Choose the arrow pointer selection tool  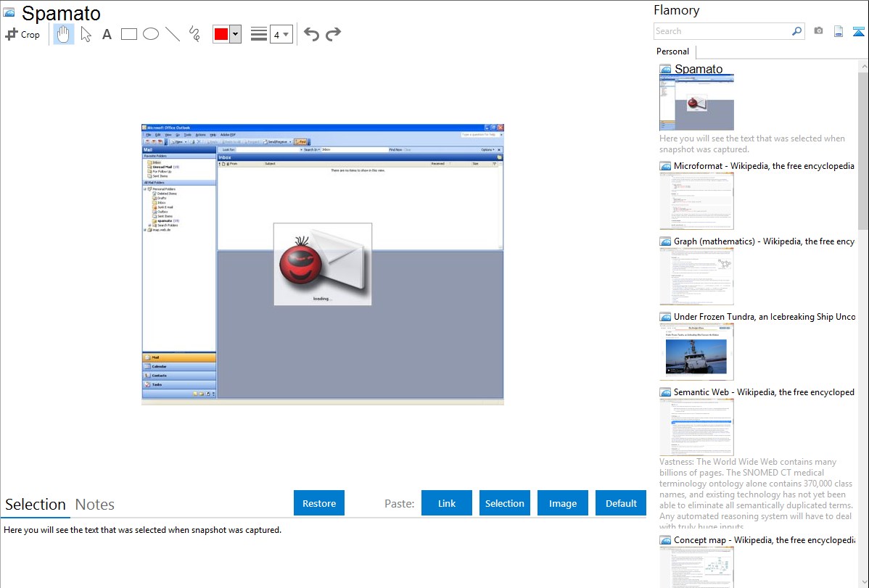click(x=86, y=34)
